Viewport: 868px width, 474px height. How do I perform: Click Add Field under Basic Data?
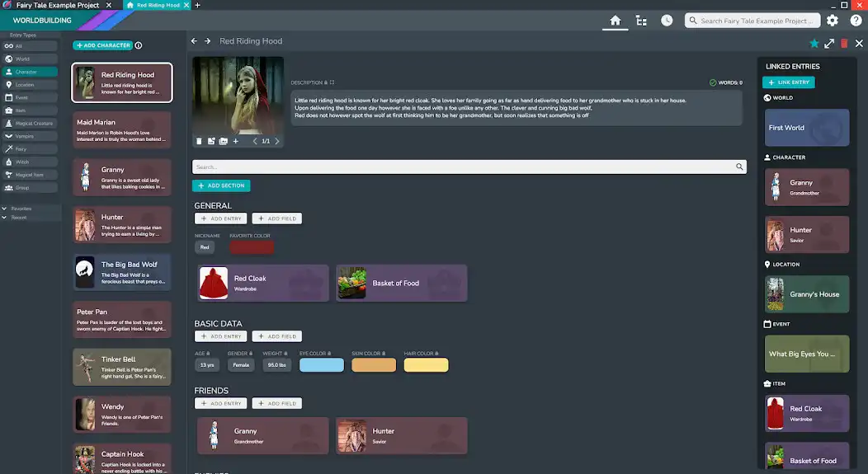click(276, 336)
